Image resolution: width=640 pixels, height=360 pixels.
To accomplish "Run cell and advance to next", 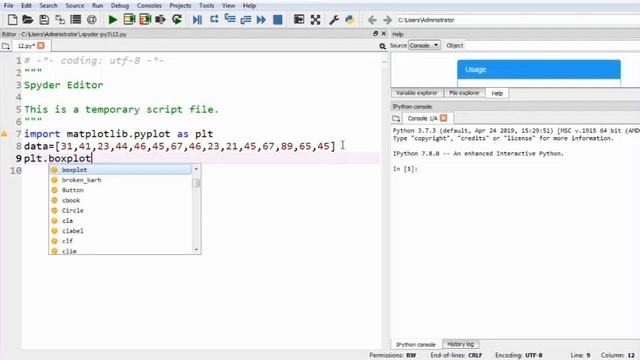I will pyautogui.click(x=145, y=20).
